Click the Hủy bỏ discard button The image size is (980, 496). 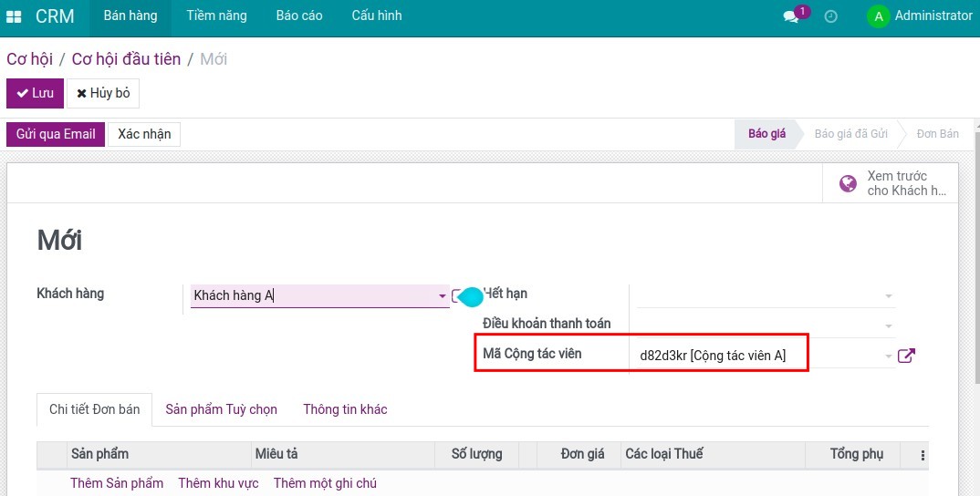(103, 93)
